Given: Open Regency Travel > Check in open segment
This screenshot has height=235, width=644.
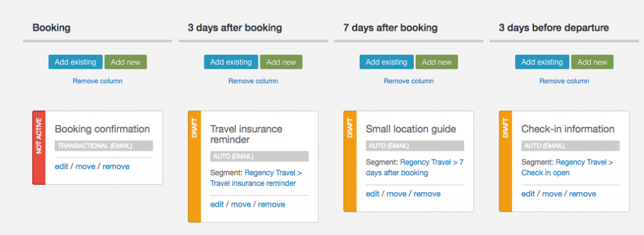Looking at the screenshot, I should 567,167.
